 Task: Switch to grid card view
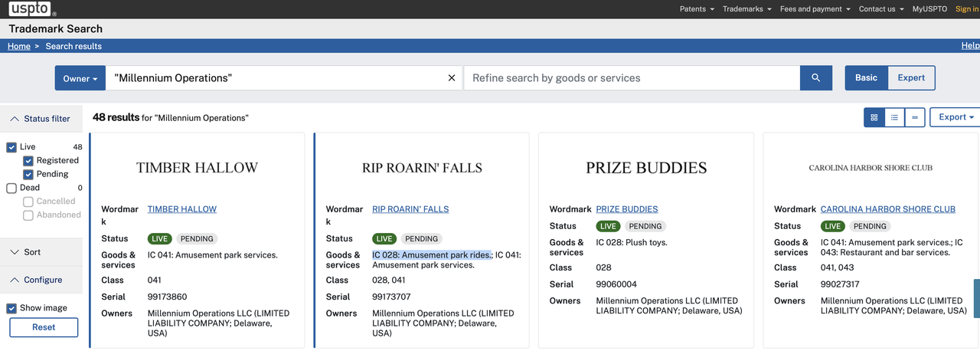pyautogui.click(x=874, y=117)
